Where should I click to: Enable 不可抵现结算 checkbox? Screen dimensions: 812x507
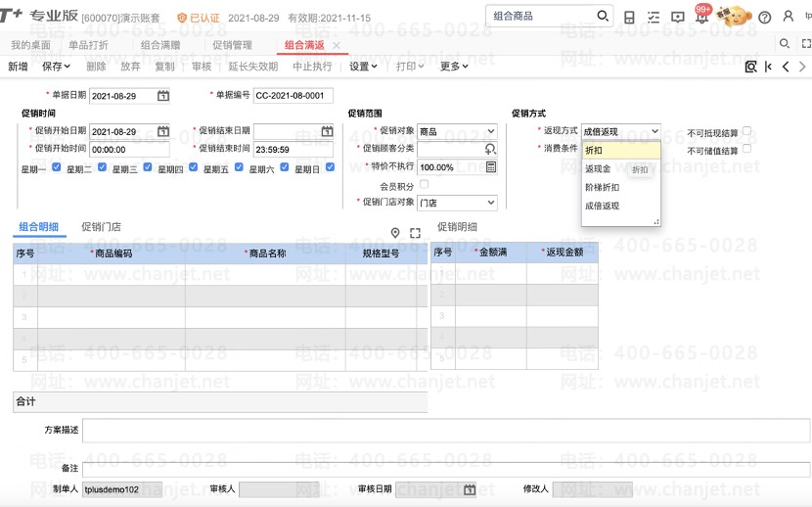click(746, 130)
